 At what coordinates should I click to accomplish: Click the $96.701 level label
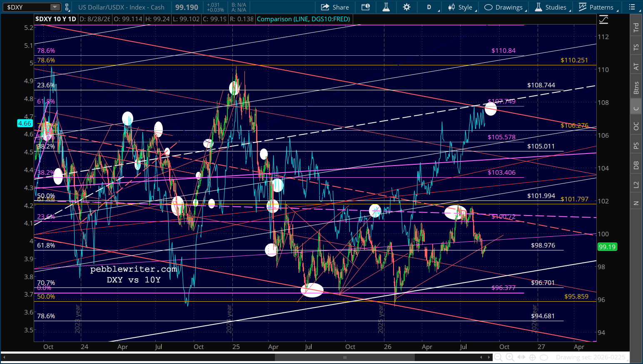543,283
